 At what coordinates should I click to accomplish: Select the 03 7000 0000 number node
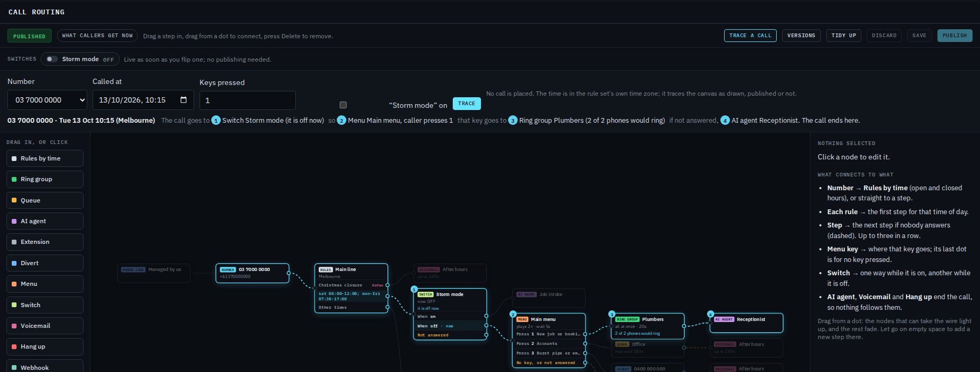252,273
